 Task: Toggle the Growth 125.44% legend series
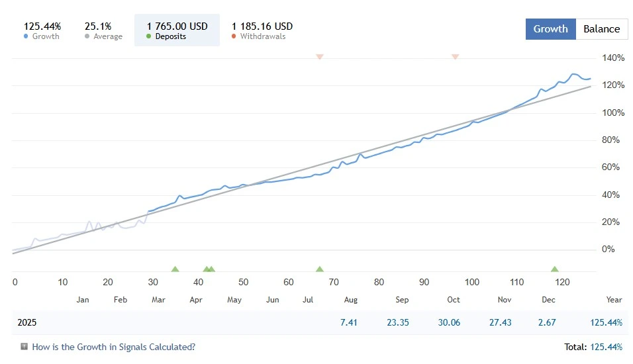(x=42, y=31)
